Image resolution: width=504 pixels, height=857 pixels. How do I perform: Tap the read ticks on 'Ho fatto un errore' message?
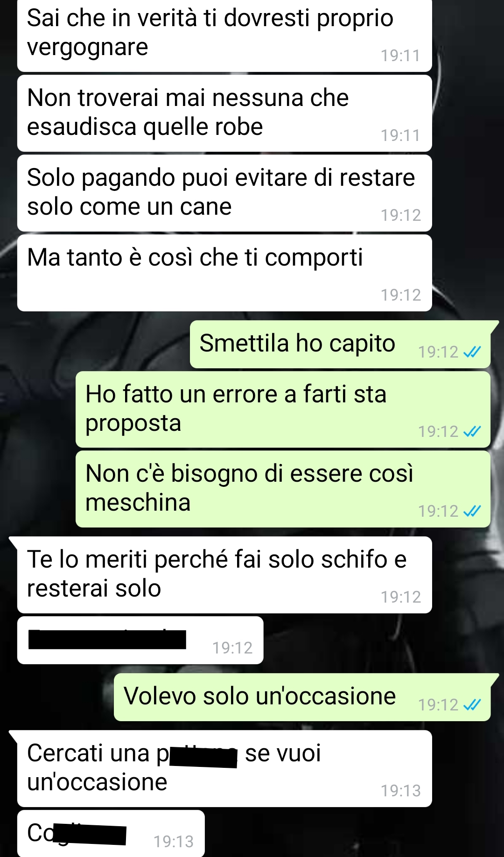472,431
